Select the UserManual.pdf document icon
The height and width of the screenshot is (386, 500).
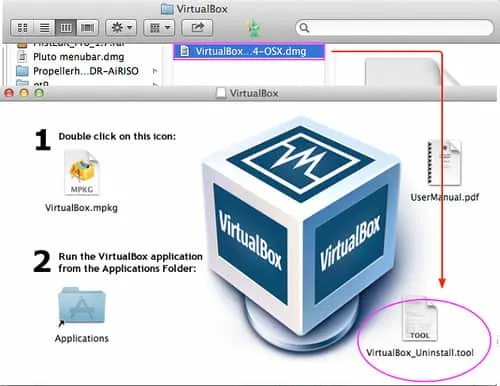click(x=444, y=163)
